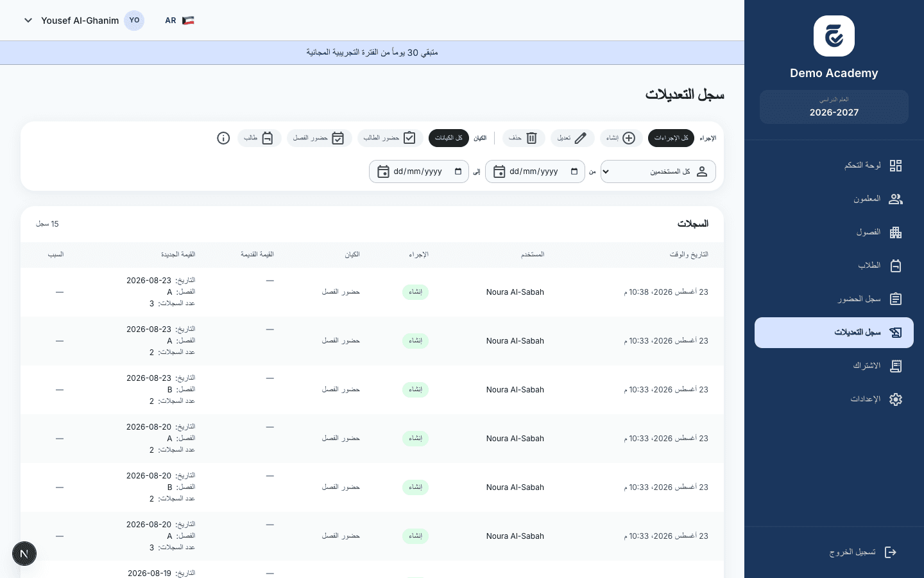
Task: Click the القيمة الجديدة column header
Action: click(x=178, y=255)
